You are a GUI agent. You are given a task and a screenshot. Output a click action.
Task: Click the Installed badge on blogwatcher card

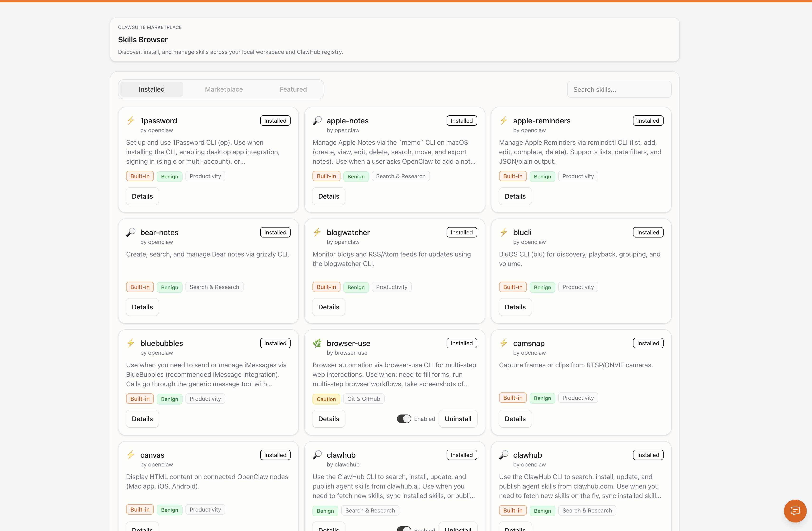tap(462, 233)
